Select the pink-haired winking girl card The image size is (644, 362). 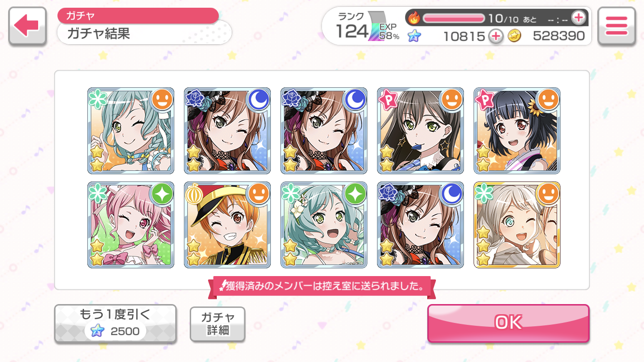tap(131, 225)
